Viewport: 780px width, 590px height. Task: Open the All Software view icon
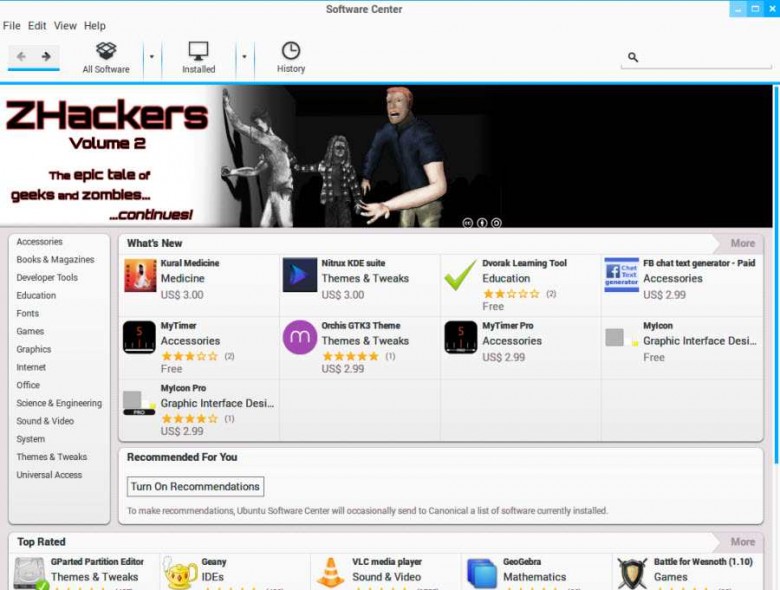coord(106,50)
